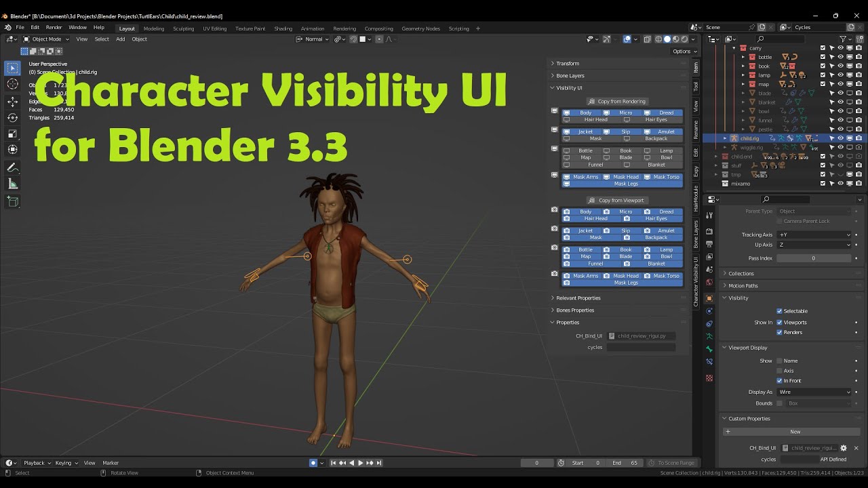Click the Copy from Viewport button
The image size is (868, 488).
click(617, 201)
